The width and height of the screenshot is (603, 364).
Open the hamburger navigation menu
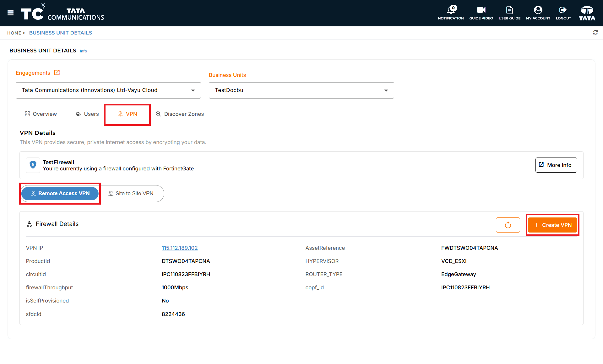(x=10, y=13)
